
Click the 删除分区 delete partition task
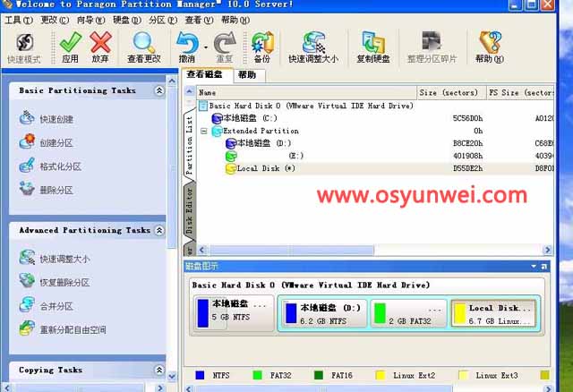coord(46,190)
